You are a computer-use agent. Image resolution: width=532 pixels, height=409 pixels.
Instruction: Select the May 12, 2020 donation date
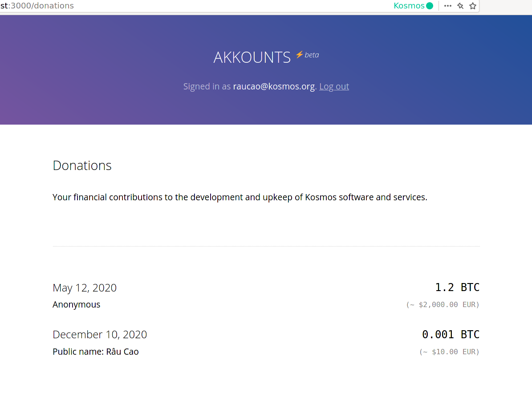point(85,288)
